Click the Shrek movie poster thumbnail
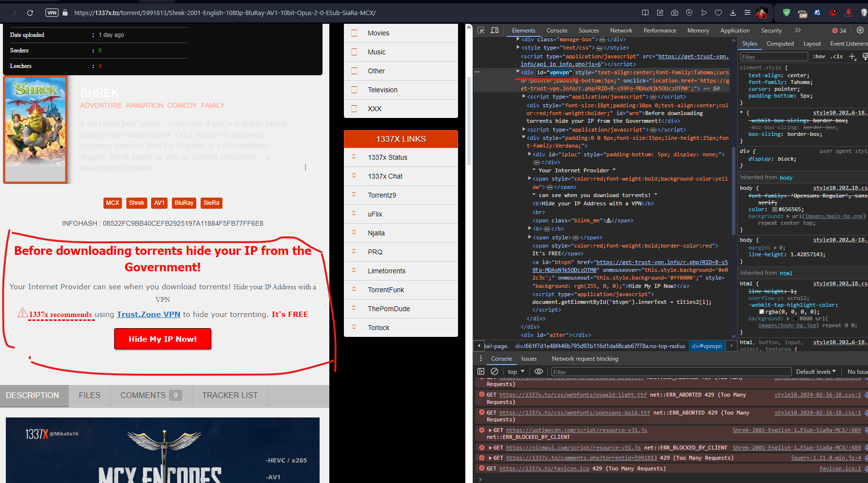The image size is (868, 483). pyautogui.click(x=35, y=129)
